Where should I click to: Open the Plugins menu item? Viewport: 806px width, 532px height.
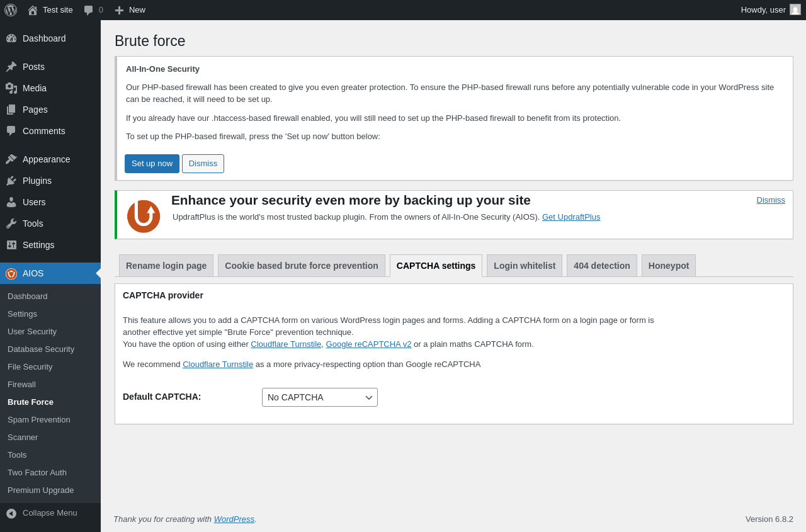[50, 181]
